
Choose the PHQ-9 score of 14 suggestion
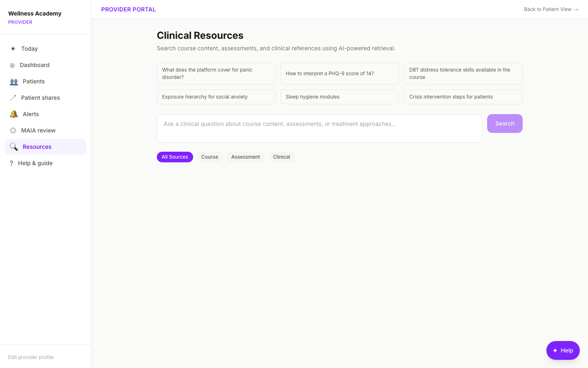tap(340, 74)
